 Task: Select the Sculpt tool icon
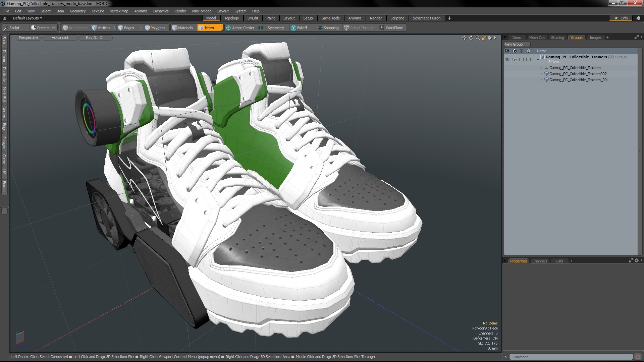pyautogui.click(x=6, y=28)
